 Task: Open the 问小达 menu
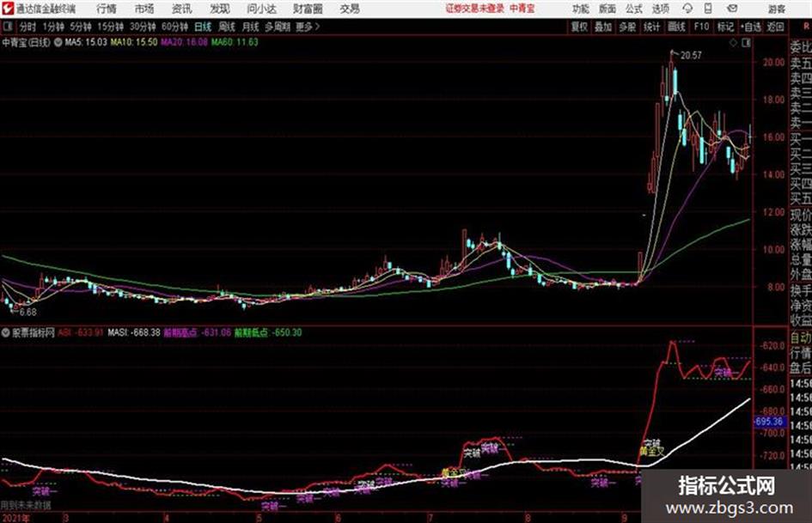[x=261, y=9]
